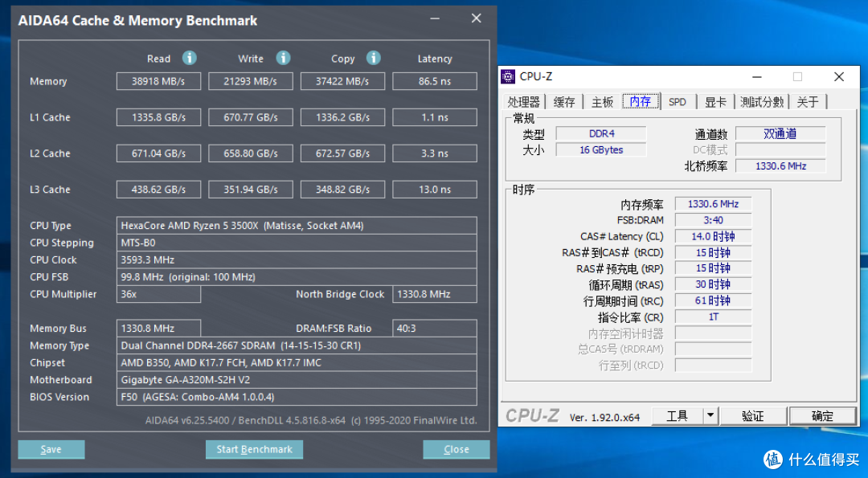Viewport: 868px width, 478px height.
Task: Click the Close button in AIDA64
Action: pyautogui.click(x=457, y=449)
